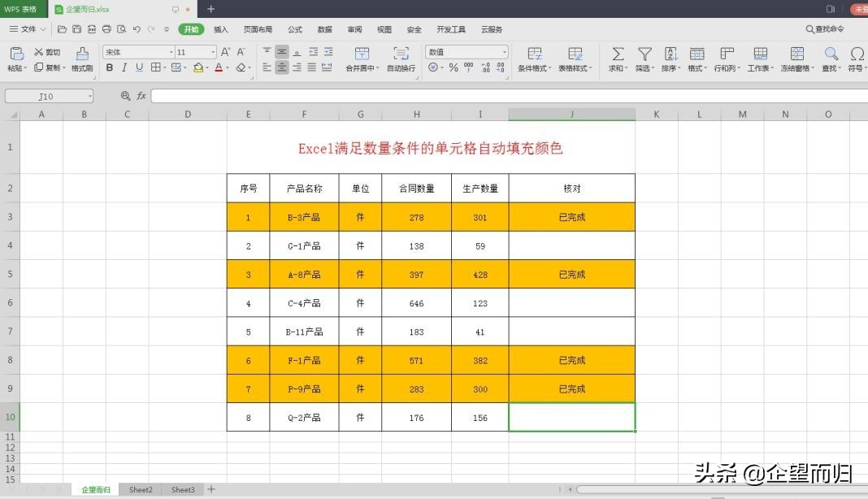Click the Copy (复制) button

pyautogui.click(x=49, y=67)
